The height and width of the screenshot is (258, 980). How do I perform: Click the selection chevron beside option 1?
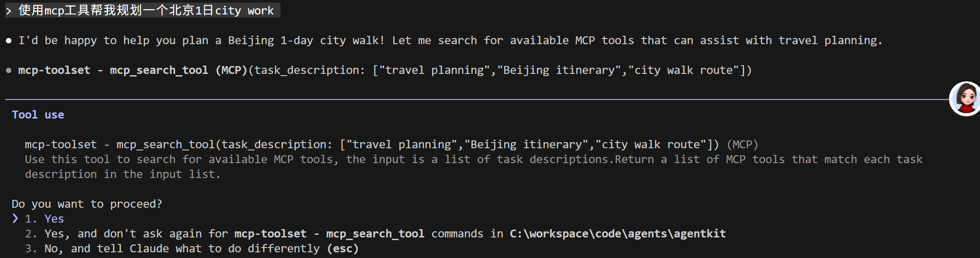pos(15,218)
